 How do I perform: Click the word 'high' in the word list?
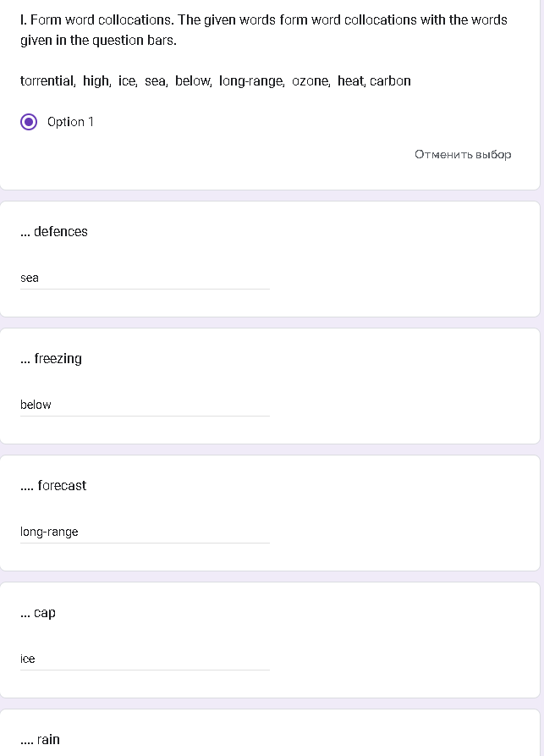click(x=96, y=81)
